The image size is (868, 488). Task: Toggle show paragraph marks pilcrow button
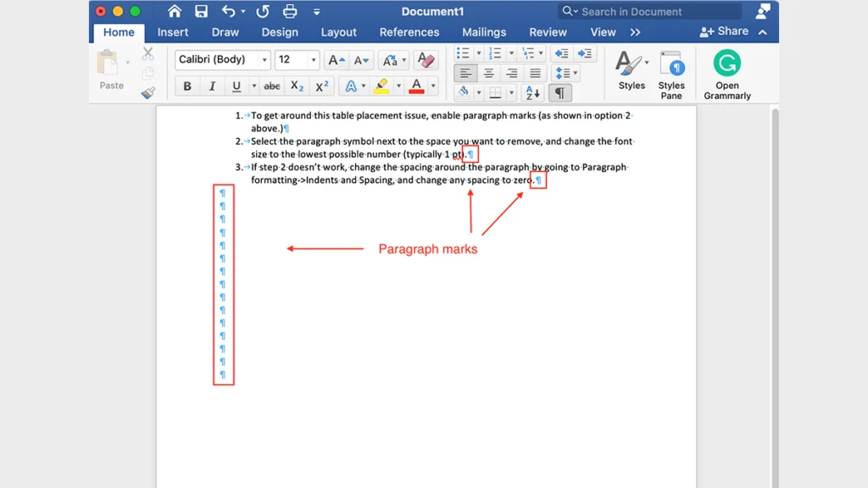tap(559, 92)
